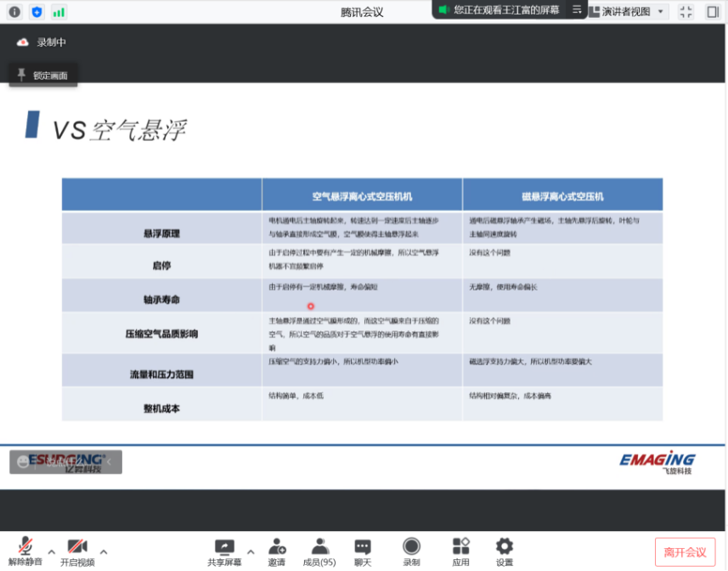Image resolution: width=728 pixels, height=571 pixels.
Task: Turn on the camera with 开启视频
Action: [77, 551]
